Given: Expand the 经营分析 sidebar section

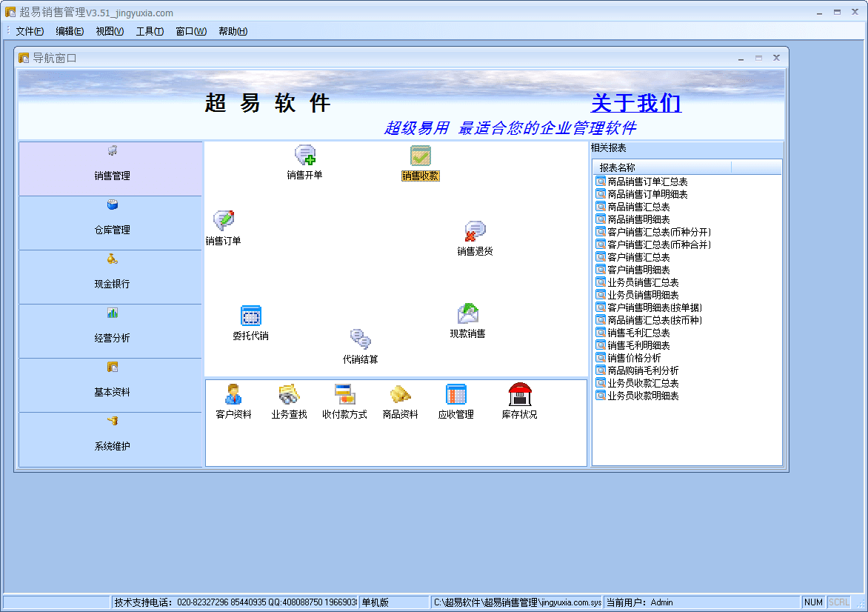Looking at the screenshot, I should click(111, 330).
